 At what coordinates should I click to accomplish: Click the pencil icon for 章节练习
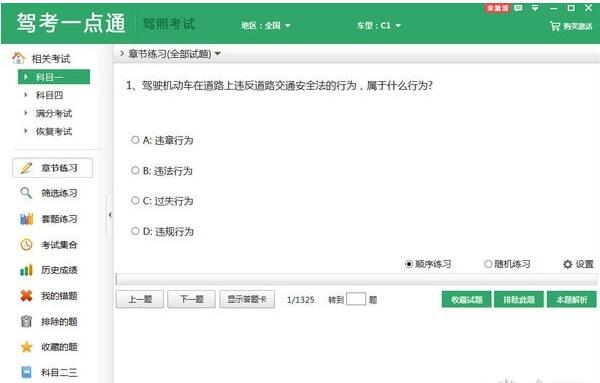[x=26, y=168]
